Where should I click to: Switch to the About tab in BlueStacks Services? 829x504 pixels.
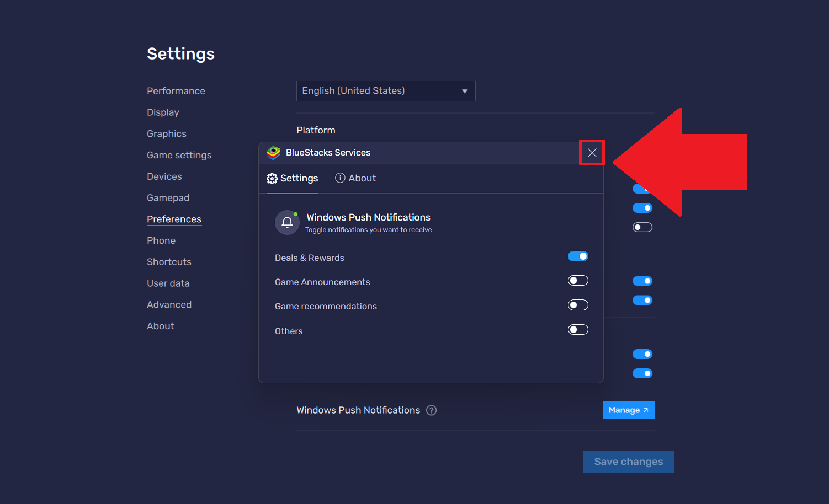click(355, 178)
